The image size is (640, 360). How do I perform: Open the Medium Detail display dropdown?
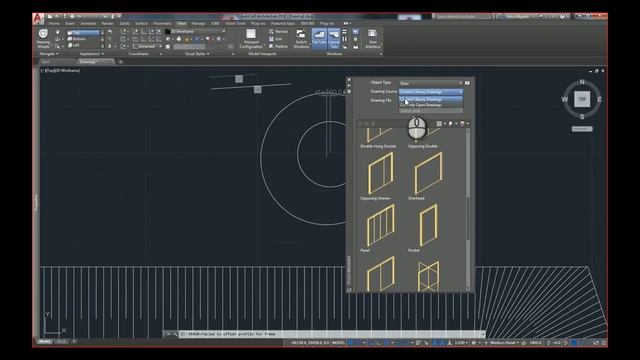click(504, 343)
